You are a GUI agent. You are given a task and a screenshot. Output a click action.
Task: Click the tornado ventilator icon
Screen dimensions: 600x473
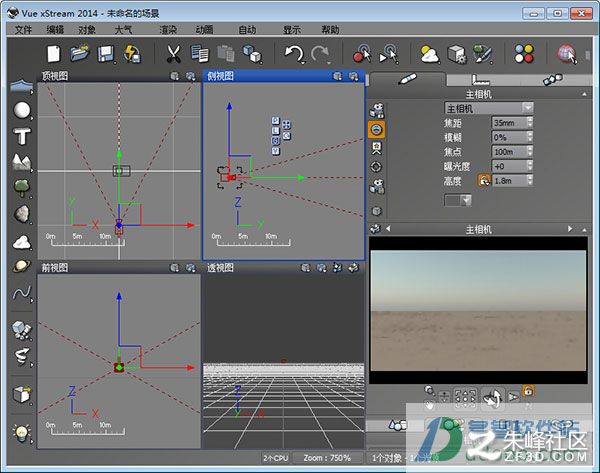[22, 357]
